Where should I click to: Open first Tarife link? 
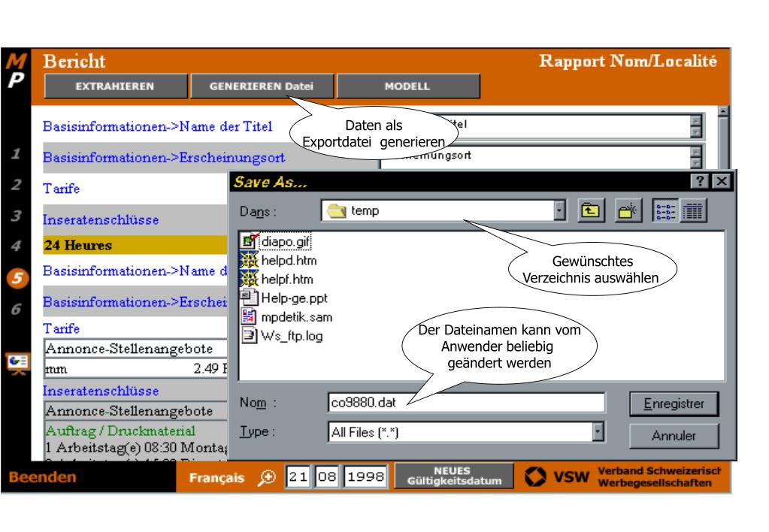(x=62, y=189)
